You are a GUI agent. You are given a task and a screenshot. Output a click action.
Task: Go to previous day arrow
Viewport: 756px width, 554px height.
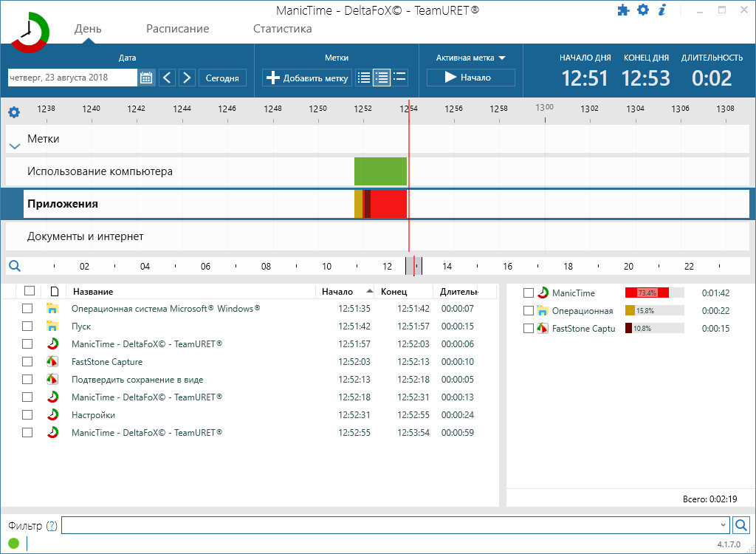168,78
